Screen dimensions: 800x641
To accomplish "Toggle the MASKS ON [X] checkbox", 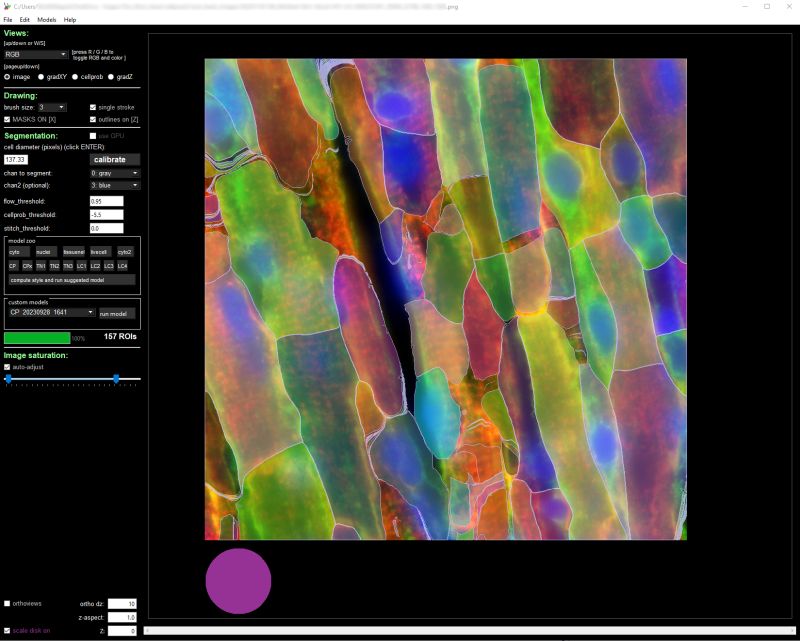I will [7, 119].
